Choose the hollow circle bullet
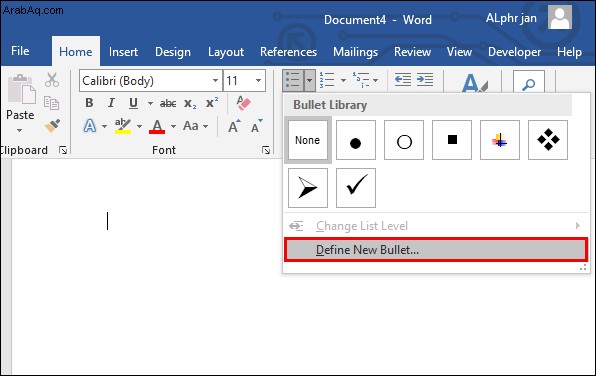Screen dimensions: 596x376 pyautogui.click(x=404, y=140)
